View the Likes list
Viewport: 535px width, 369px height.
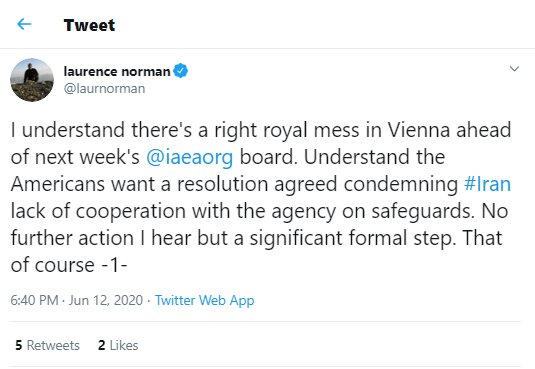(x=124, y=345)
